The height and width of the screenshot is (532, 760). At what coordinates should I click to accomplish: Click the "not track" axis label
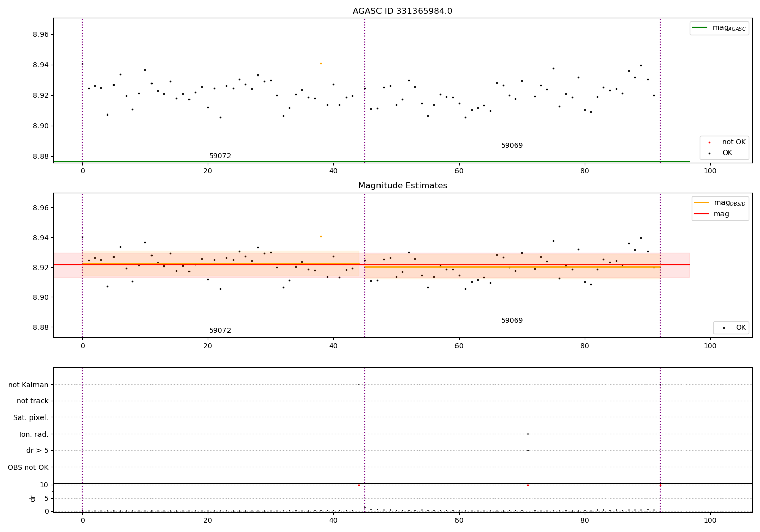[32, 401]
